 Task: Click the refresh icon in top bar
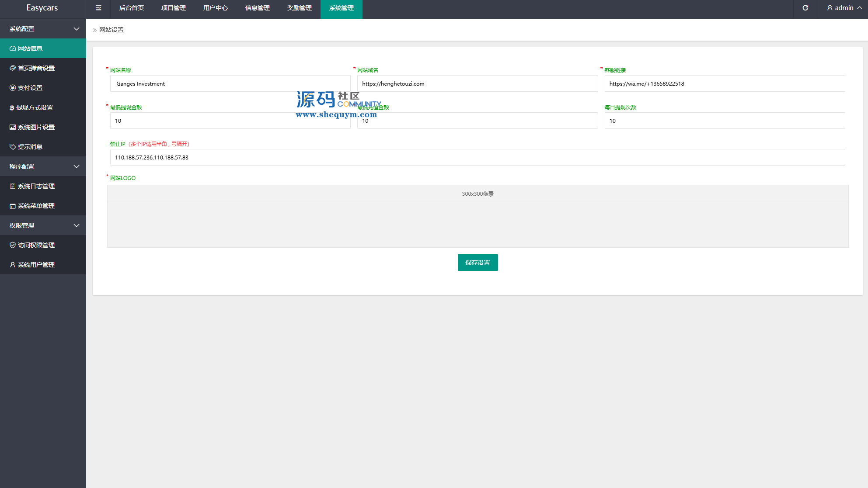click(x=805, y=8)
